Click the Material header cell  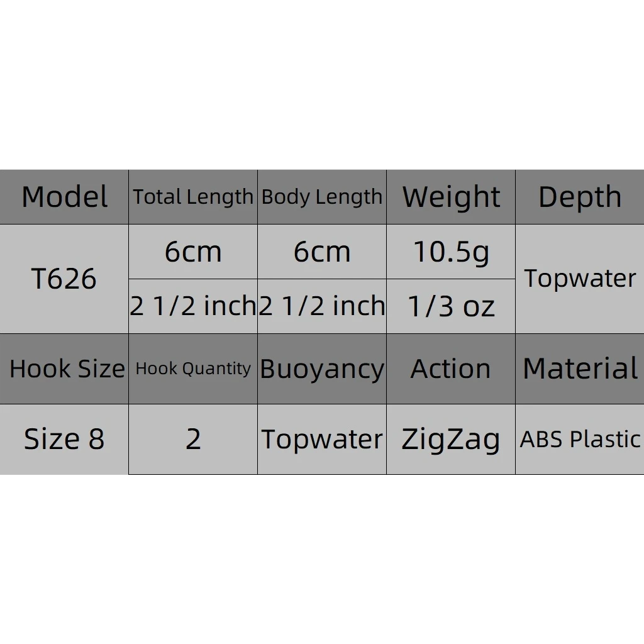click(x=579, y=369)
